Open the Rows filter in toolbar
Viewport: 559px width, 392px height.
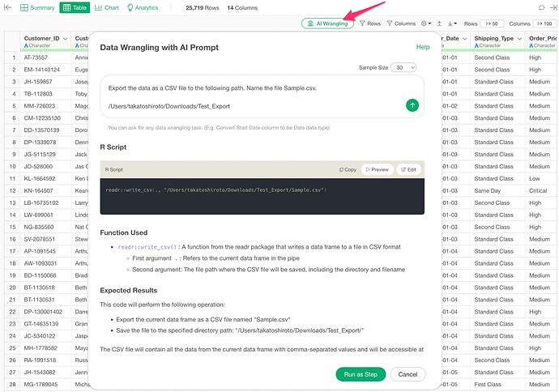click(x=369, y=23)
